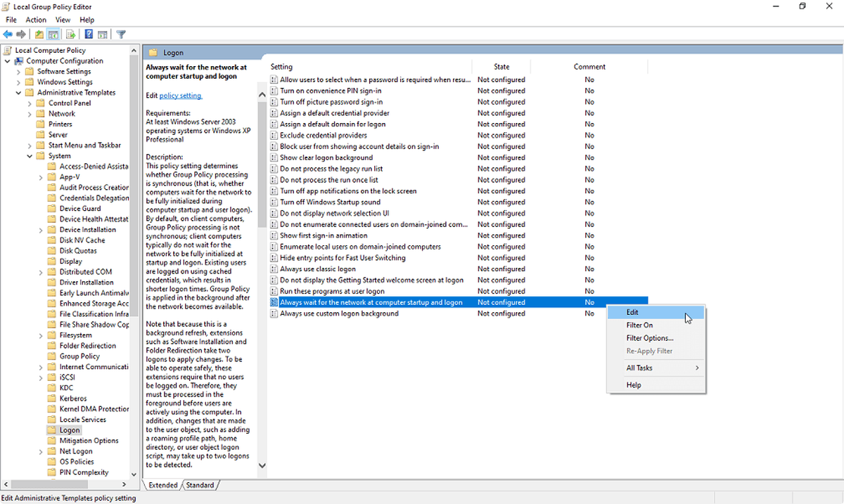Image resolution: width=844 pixels, height=504 pixels.
Task: Expand the Control Panel tree node
Action: [30, 103]
